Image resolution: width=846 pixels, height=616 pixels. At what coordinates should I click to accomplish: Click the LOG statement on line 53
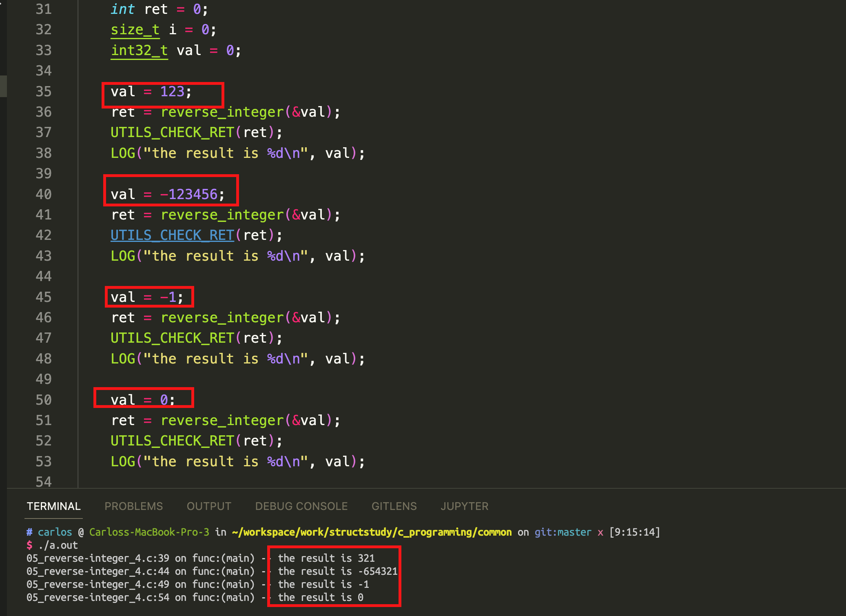coord(237,461)
